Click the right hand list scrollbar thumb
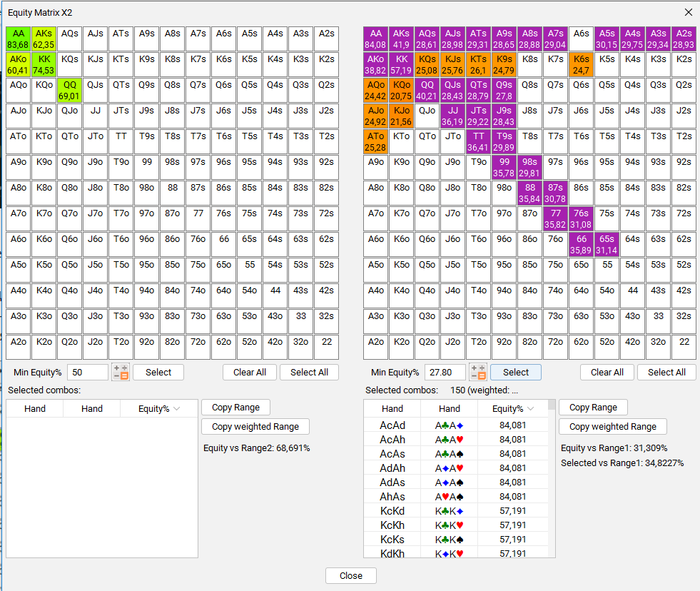The width and height of the screenshot is (700, 591). pyautogui.click(x=552, y=405)
